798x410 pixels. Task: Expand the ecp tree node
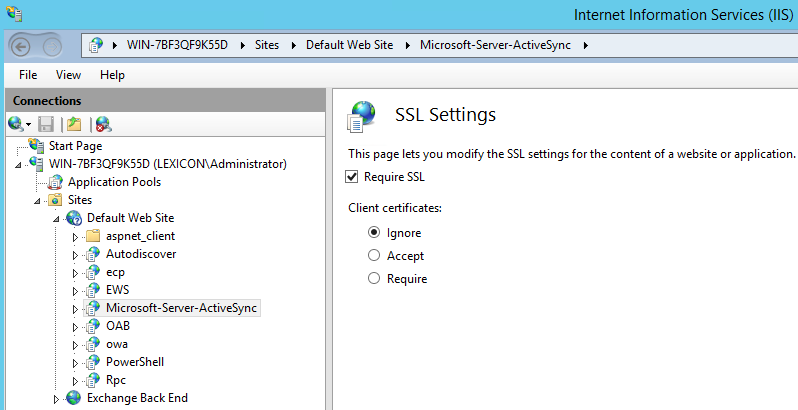75,273
